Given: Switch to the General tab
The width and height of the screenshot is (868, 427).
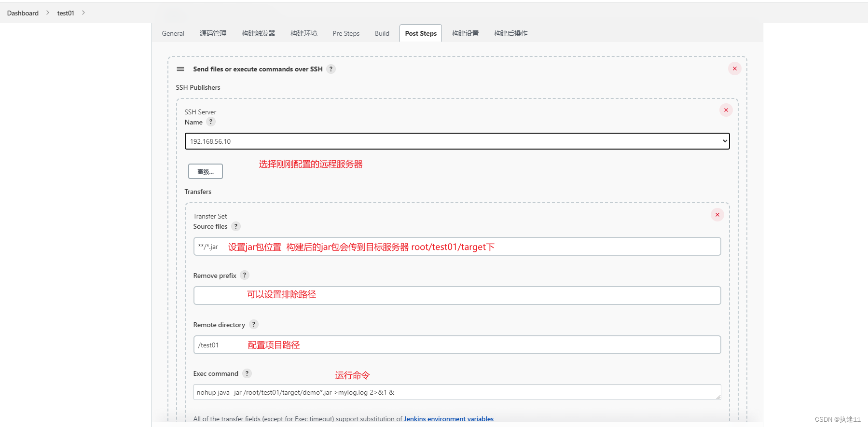Looking at the screenshot, I should (173, 33).
